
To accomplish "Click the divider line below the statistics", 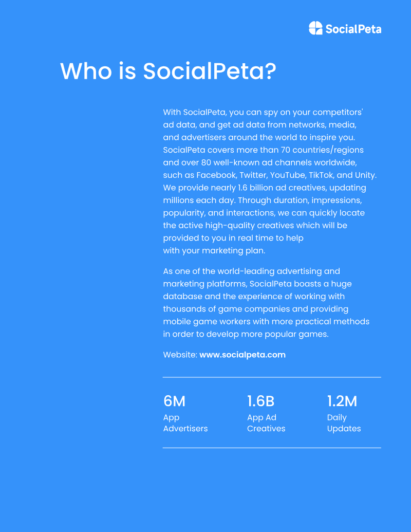I will pyautogui.click(x=272, y=448).
